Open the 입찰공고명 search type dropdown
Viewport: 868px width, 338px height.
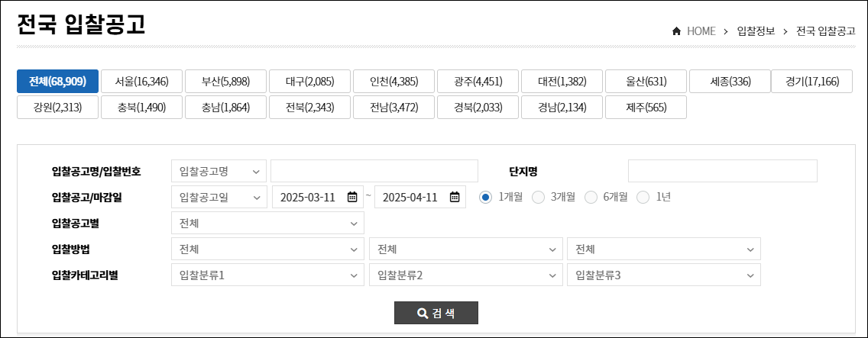219,171
